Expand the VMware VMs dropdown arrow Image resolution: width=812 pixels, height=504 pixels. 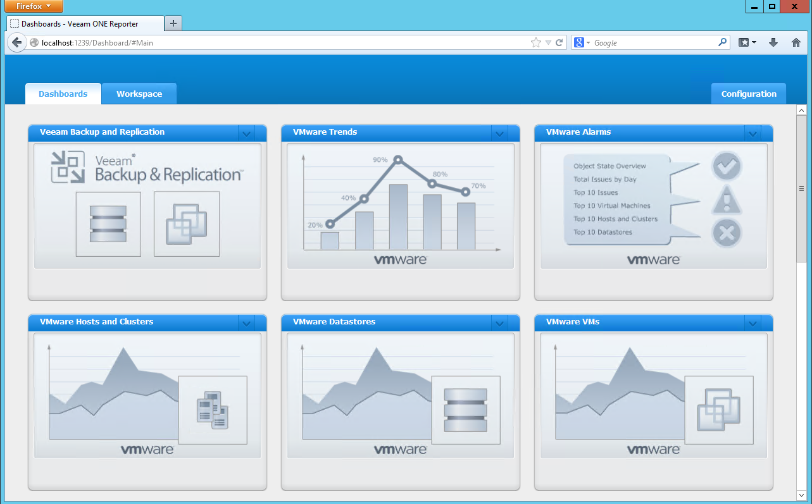[753, 323]
